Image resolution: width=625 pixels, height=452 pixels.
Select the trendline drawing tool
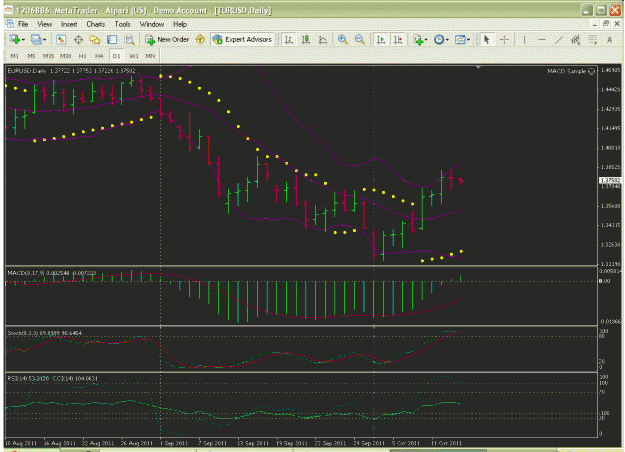coord(559,39)
